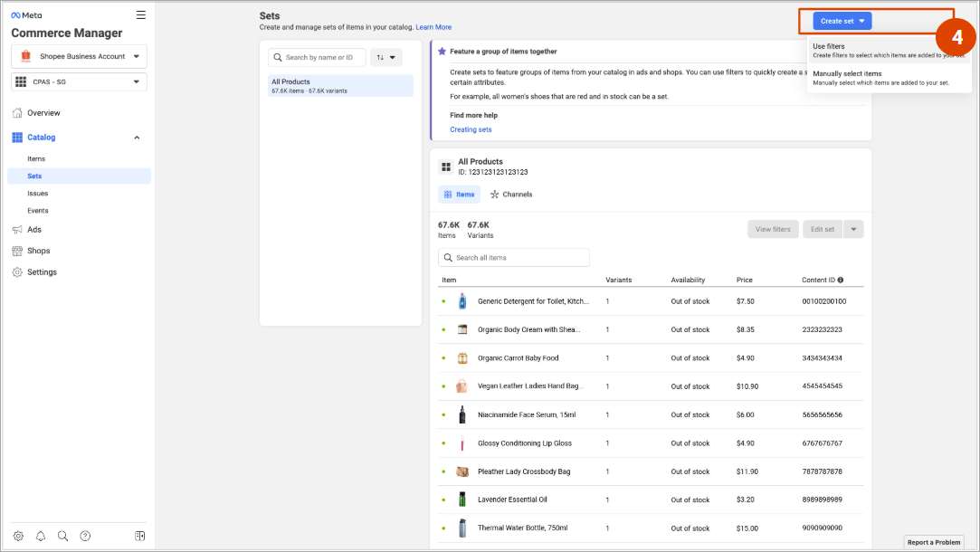Image resolution: width=980 pixels, height=552 pixels.
Task: Click the Lavender Essential Oil thumbnail
Action: (462, 500)
